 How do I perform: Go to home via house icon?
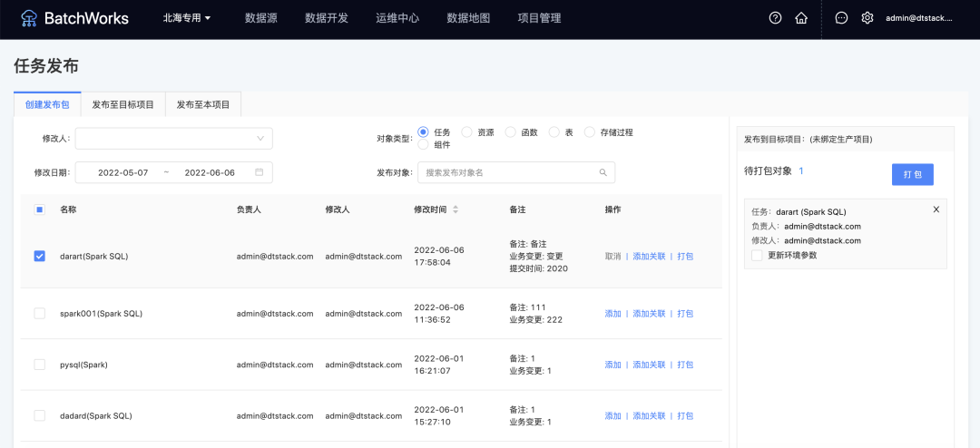[x=800, y=18]
